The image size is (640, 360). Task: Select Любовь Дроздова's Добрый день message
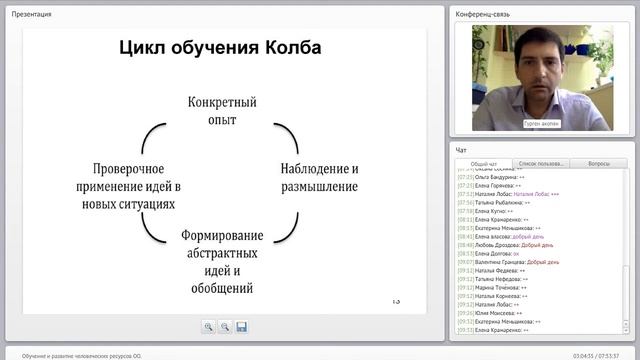tap(505, 245)
